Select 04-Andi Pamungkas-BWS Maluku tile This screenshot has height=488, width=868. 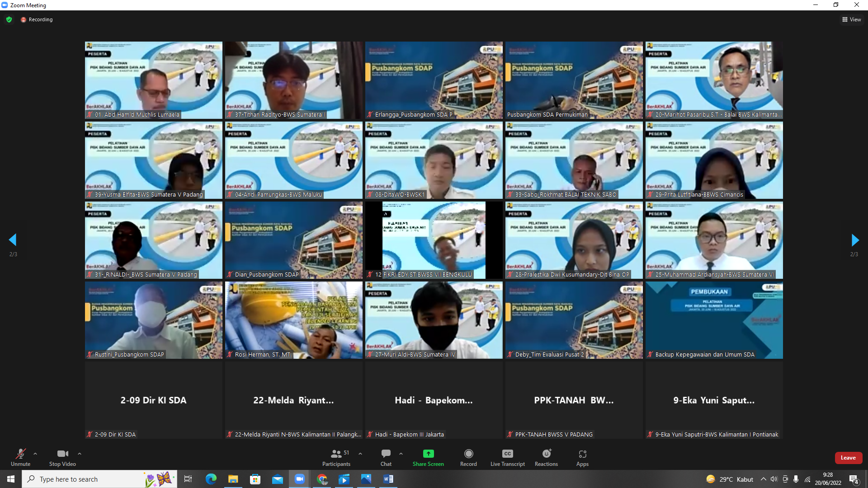pos(294,160)
